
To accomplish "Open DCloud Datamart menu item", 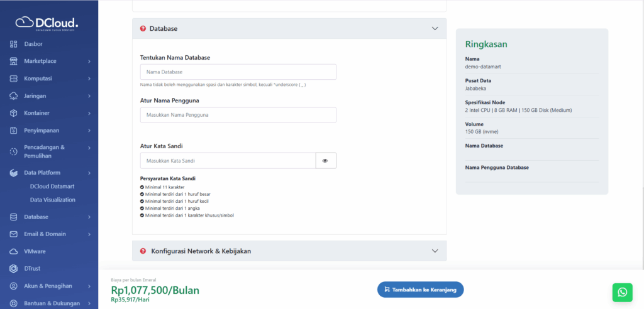I will (x=52, y=187).
